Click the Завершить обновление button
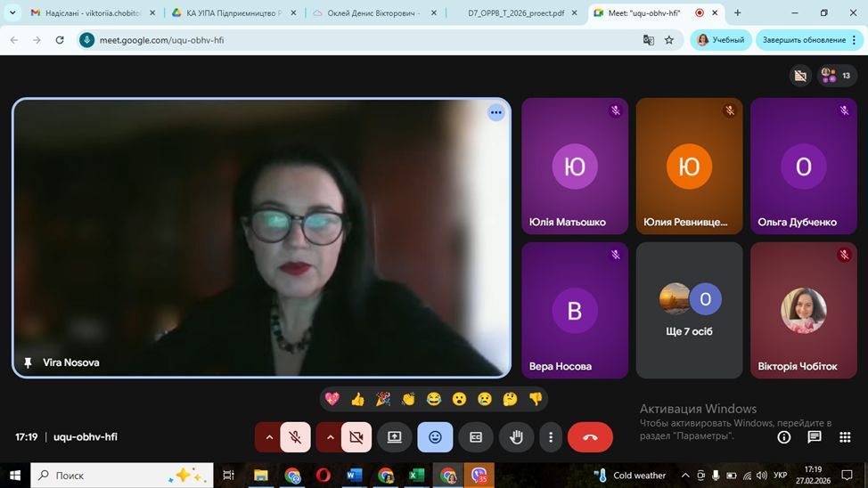 (804, 40)
